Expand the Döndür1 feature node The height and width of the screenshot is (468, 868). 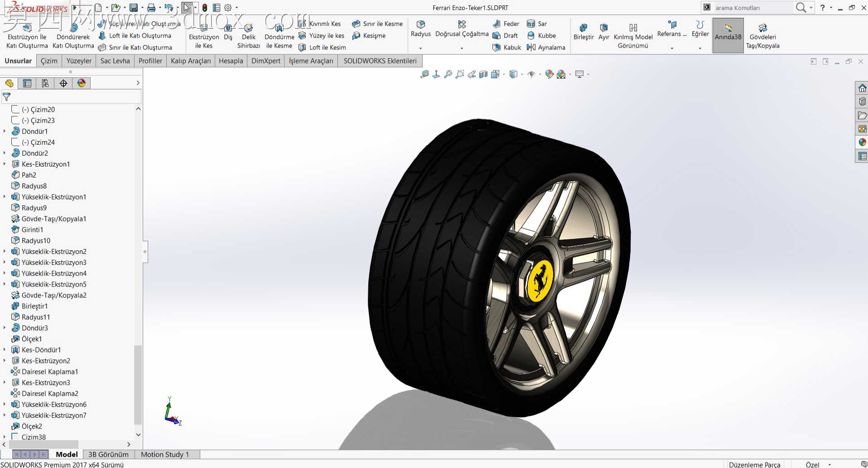(x=5, y=131)
